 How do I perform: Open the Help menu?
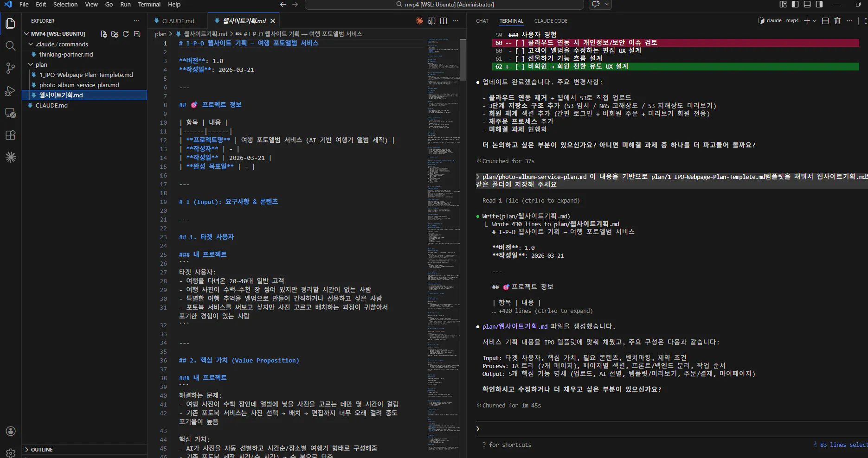click(x=174, y=5)
